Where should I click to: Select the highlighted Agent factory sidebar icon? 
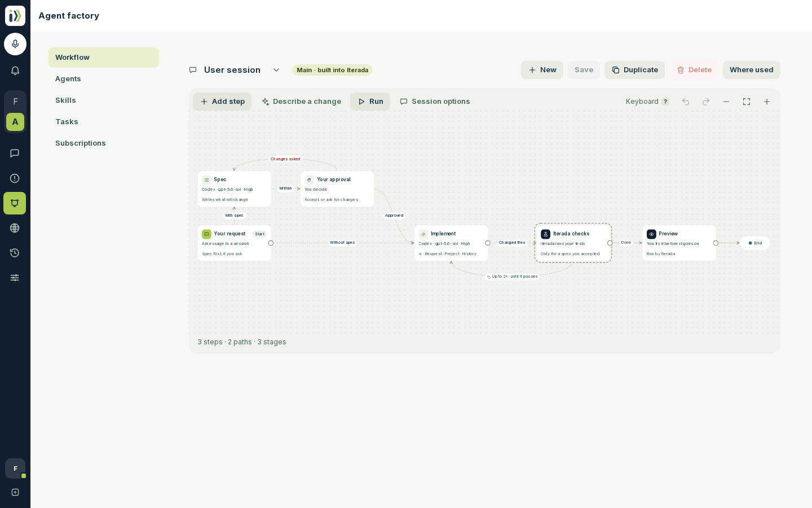[15, 203]
